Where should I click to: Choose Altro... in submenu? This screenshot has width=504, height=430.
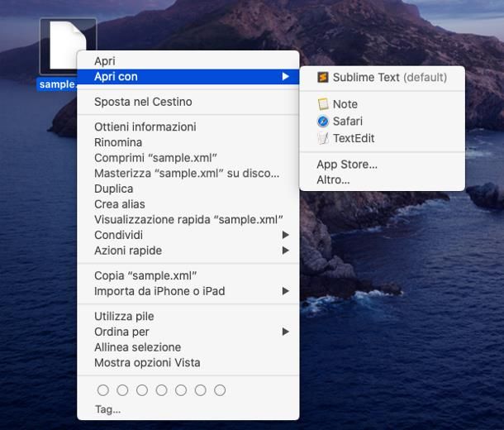coord(383,179)
